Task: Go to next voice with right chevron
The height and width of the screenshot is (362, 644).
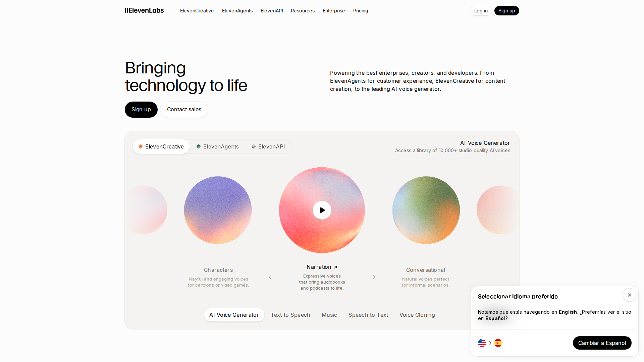Action: [x=374, y=277]
